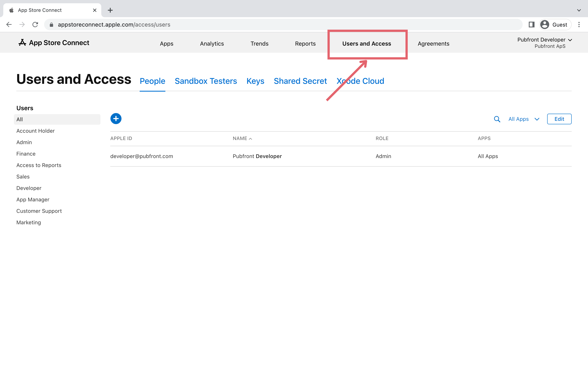
Task: Open a new browser tab with plus icon
Action: click(x=110, y=10)
